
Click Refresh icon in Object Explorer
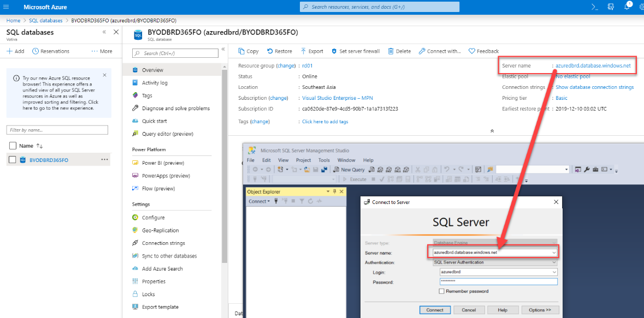(x=310, y=201)
